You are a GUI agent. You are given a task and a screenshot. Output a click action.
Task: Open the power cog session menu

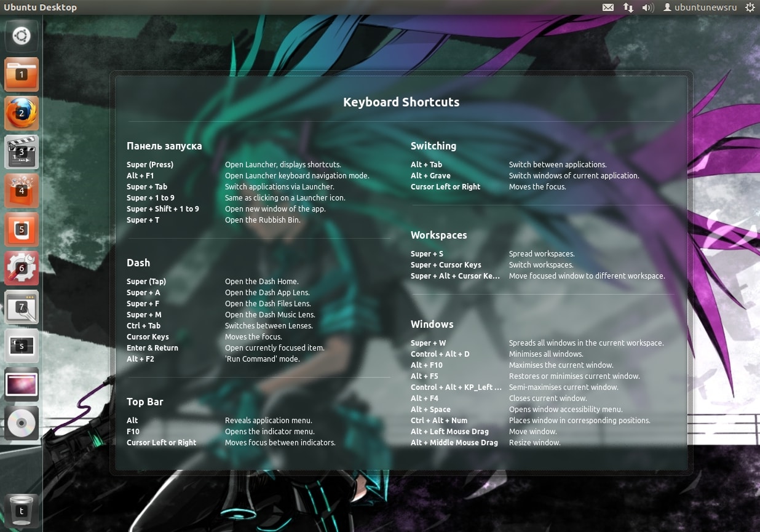tap(750, 7)
